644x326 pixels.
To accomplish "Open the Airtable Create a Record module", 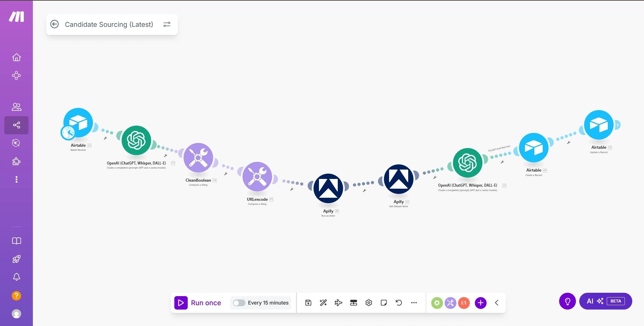I will click(x=534, y=148).
